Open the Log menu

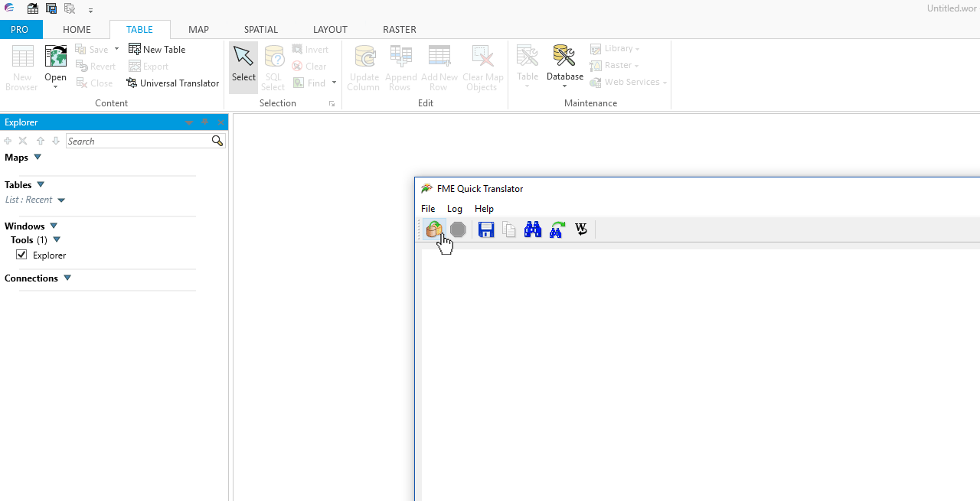[x=455, y=209]
